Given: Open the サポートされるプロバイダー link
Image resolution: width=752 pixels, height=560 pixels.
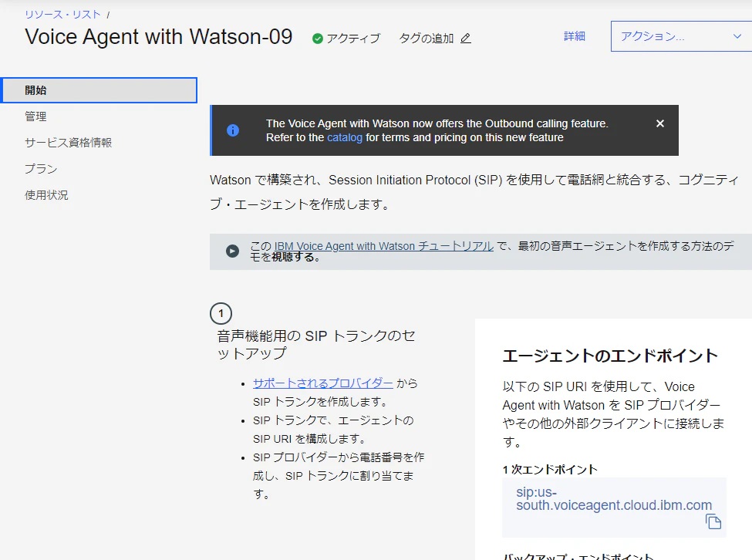Looking at the screenshot, I should 323,383.
